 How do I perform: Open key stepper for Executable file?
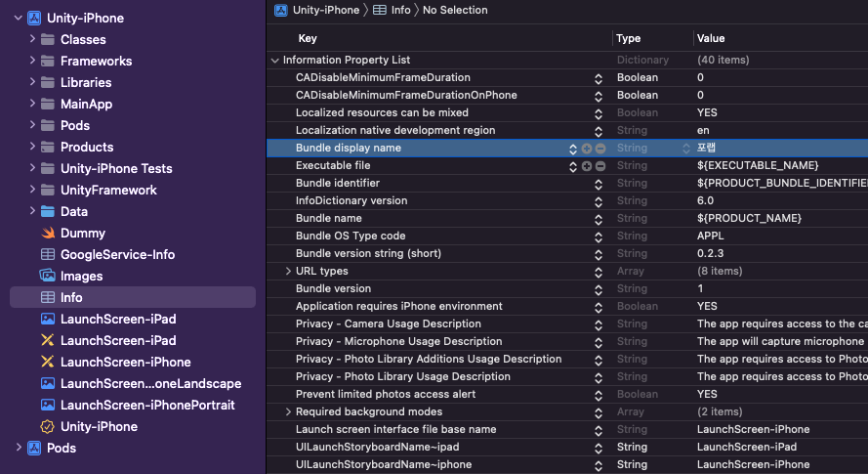coord(573,167)
